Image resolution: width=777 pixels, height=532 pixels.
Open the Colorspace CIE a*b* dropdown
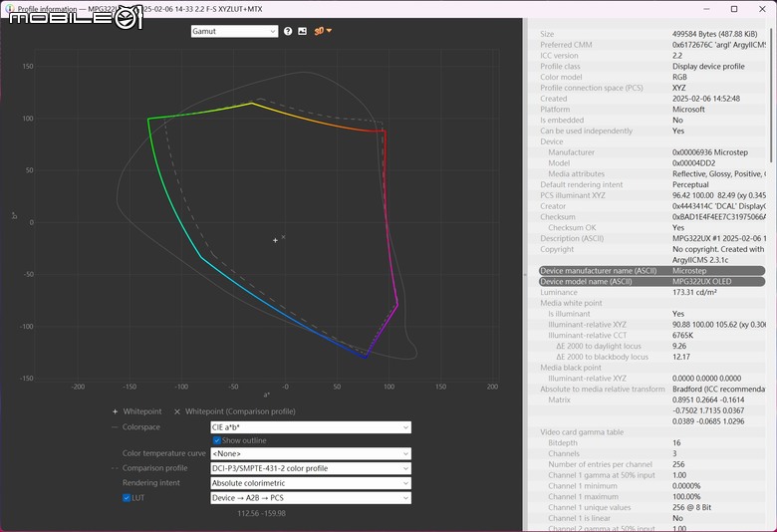pos(311,427)
